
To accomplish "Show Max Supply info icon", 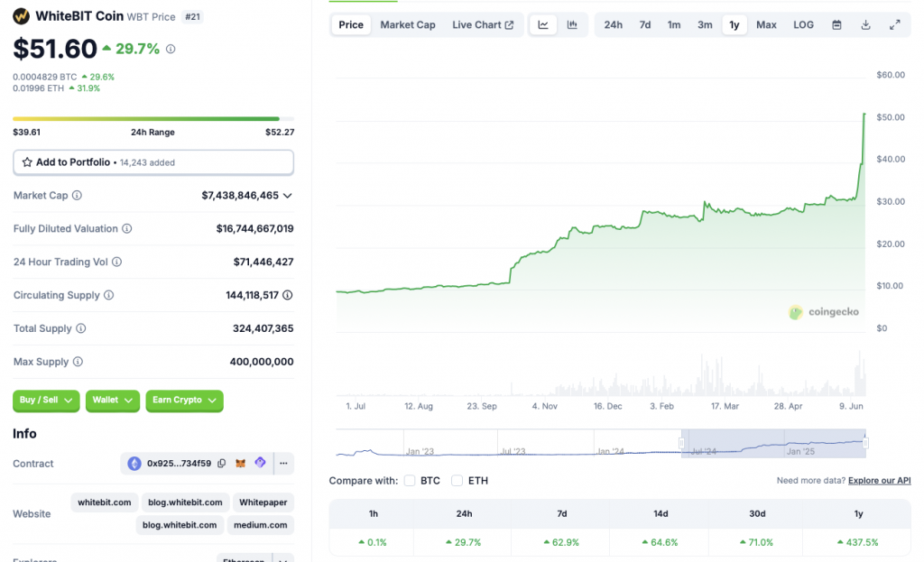I will tap(78, 362).
